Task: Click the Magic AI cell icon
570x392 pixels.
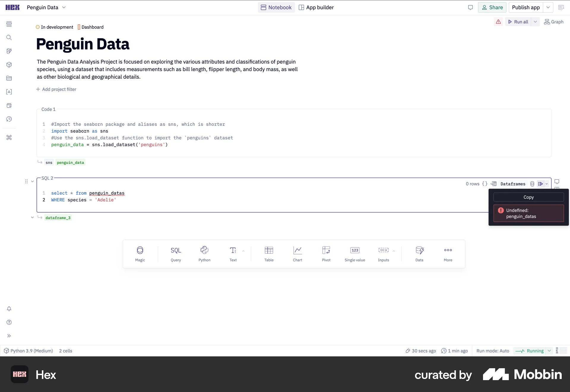Action: click(x=140, y=254)
